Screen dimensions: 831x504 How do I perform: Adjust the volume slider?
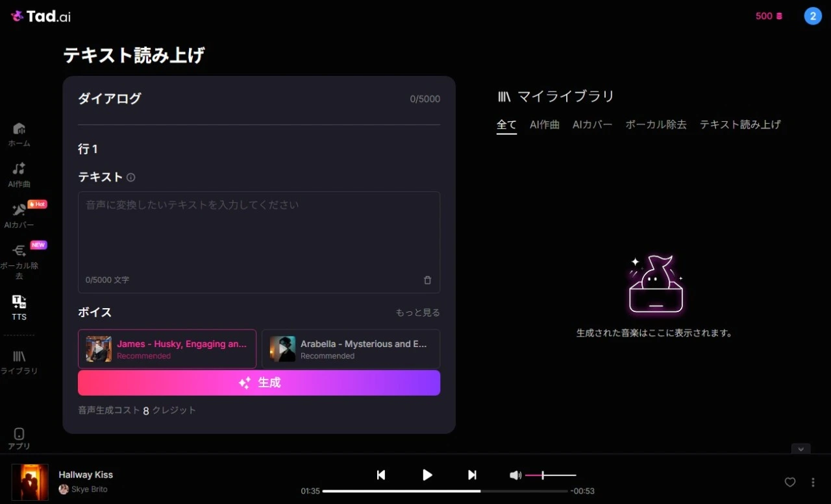551,475
